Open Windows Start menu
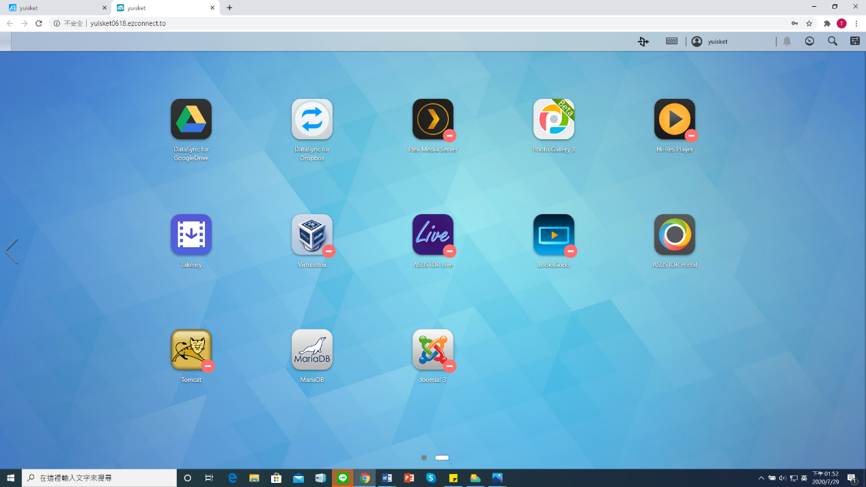 [x=10, y=478]
